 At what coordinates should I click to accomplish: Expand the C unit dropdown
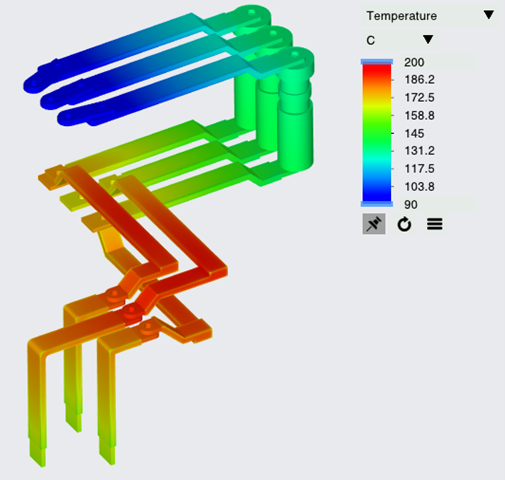pyautogui.click(x=401, y=40)
